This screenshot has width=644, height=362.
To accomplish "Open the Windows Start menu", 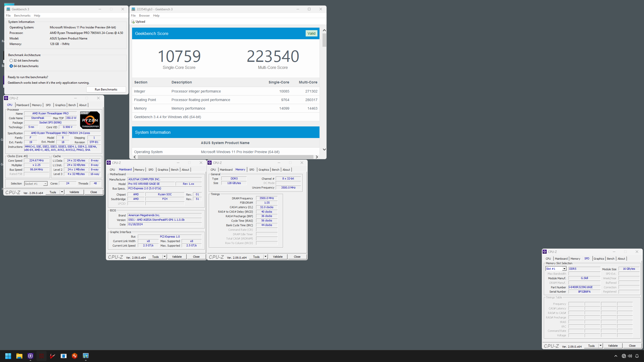I will tap(8, 356).
